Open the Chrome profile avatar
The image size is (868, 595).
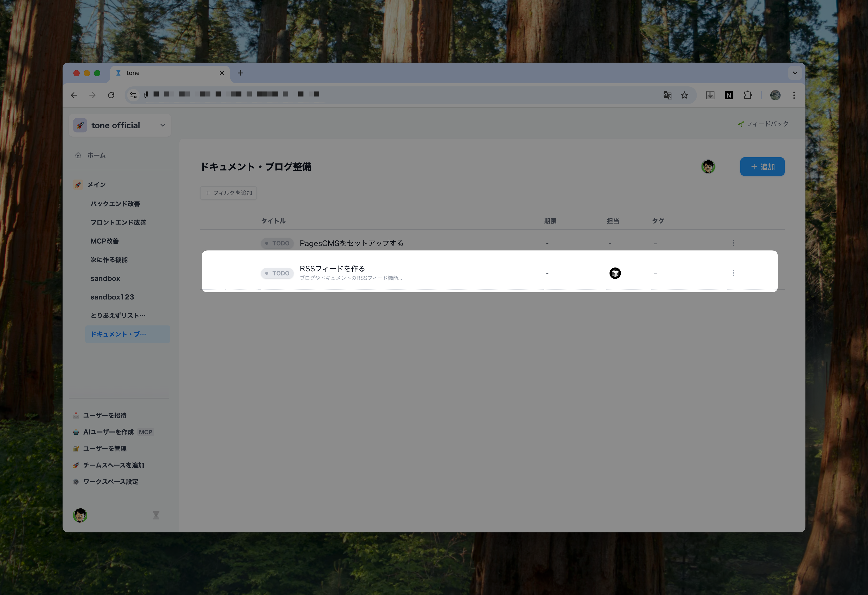tap(775, 95)
